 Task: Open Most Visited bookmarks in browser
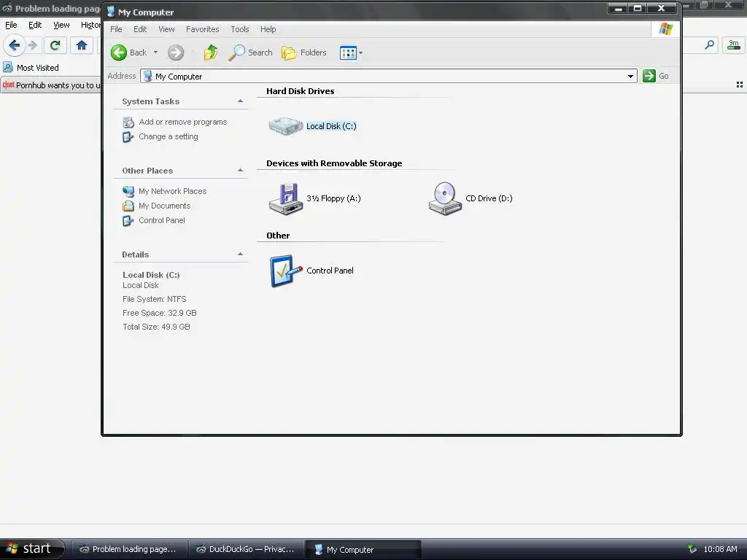point(31,68)
